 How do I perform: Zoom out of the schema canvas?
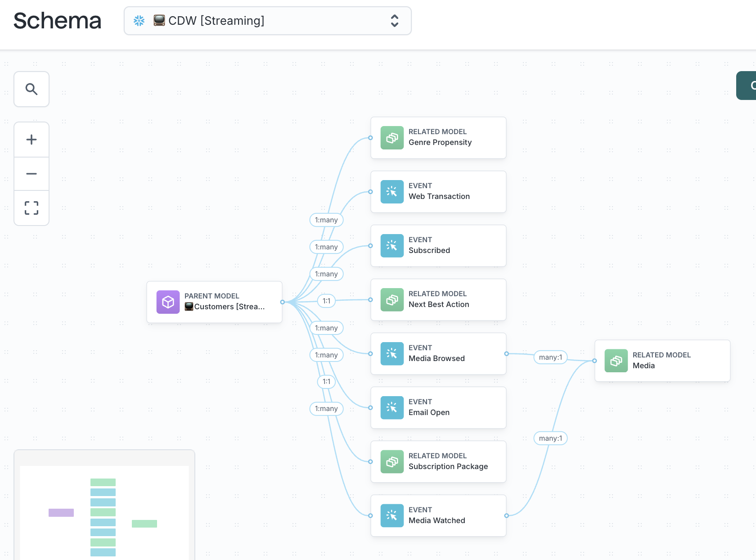click(31, 173)
